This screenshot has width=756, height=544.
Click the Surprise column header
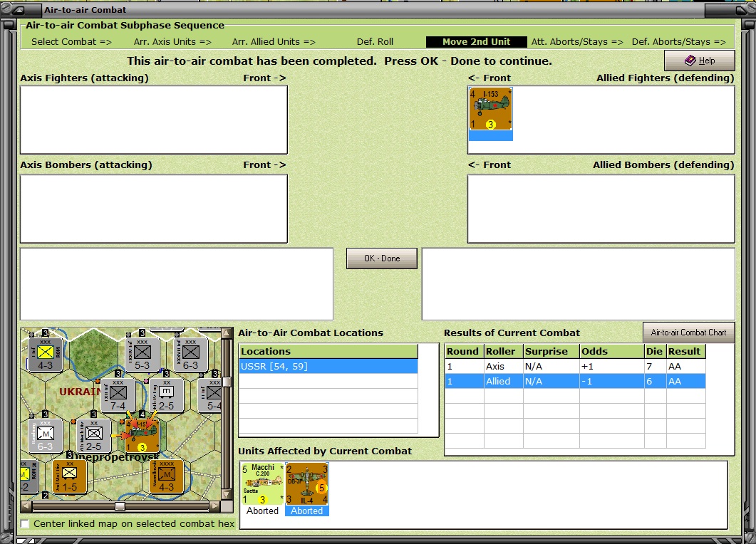[x=551, y=351]
